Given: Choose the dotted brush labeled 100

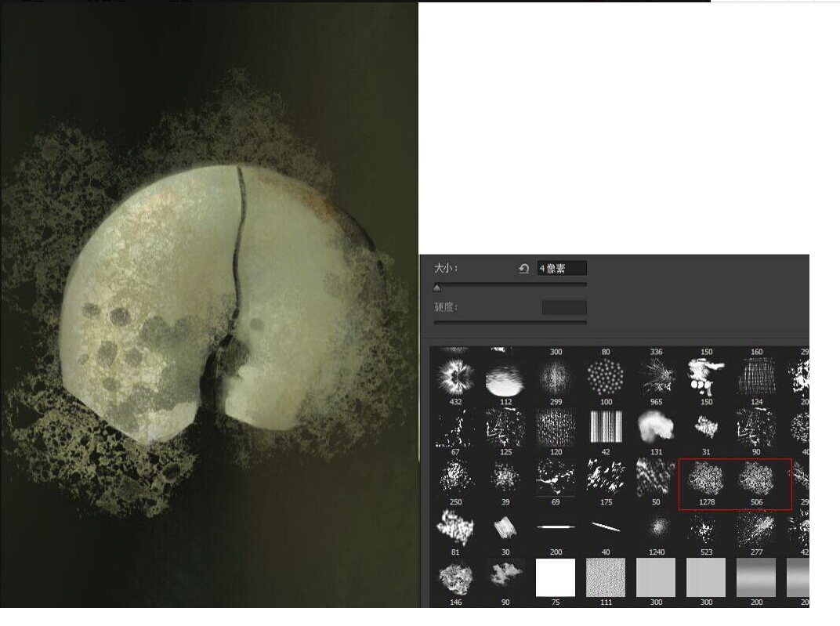Looking at the screenshot, I should pos(606,378).
